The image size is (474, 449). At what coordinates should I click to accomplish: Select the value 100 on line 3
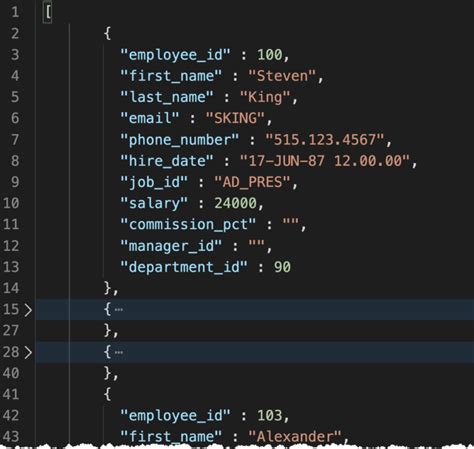click(270, 55)
